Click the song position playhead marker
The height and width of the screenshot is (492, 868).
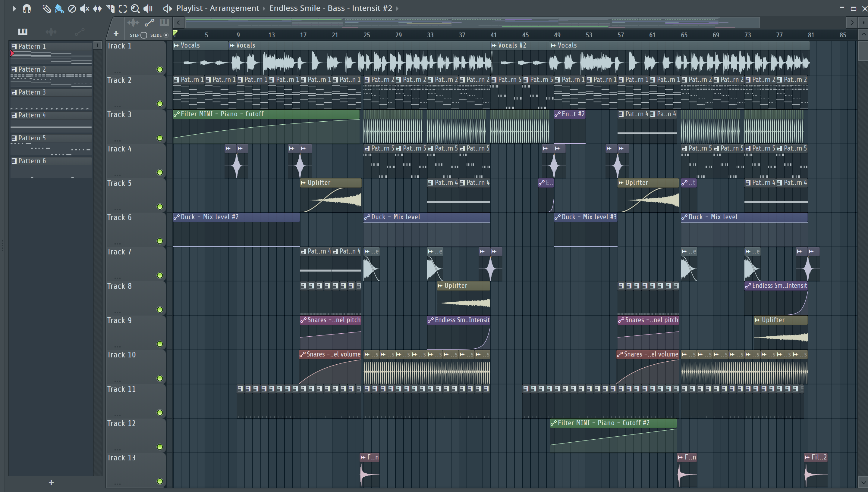click(175, 33)
